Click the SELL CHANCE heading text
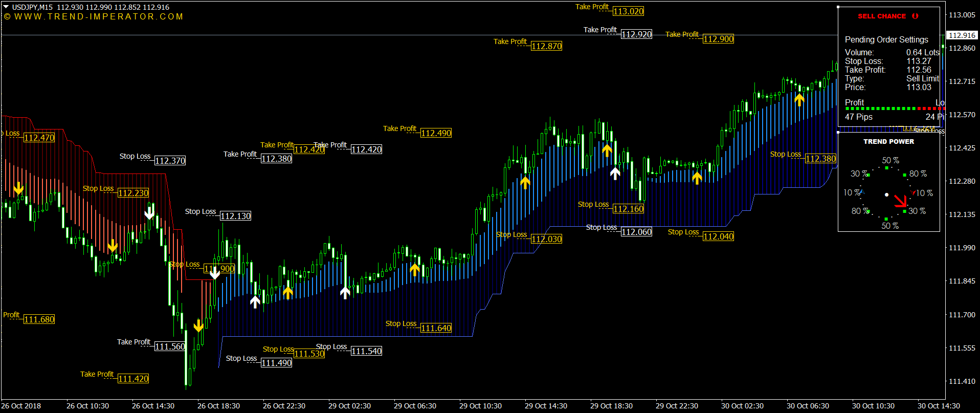The height and width of the screenshot is (413, 980). (x=882, y=16)
